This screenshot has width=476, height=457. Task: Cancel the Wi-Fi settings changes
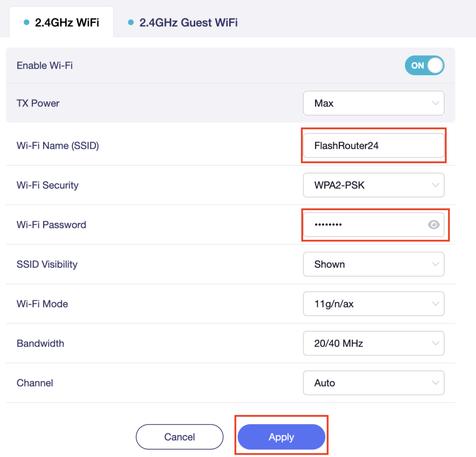(x=179, y=437)
